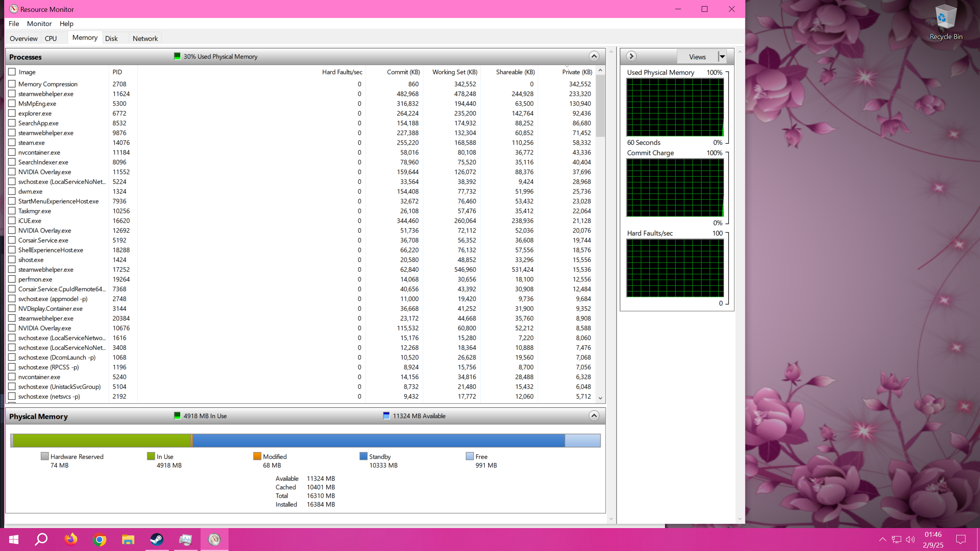Launch Google Chrome from the taskbar

(x=100, y=540)
